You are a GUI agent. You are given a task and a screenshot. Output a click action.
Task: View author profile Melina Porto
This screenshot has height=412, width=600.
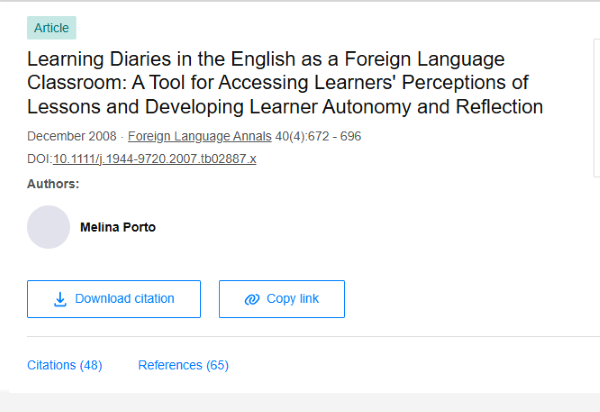pyautogui.click(x=118, y=227)
